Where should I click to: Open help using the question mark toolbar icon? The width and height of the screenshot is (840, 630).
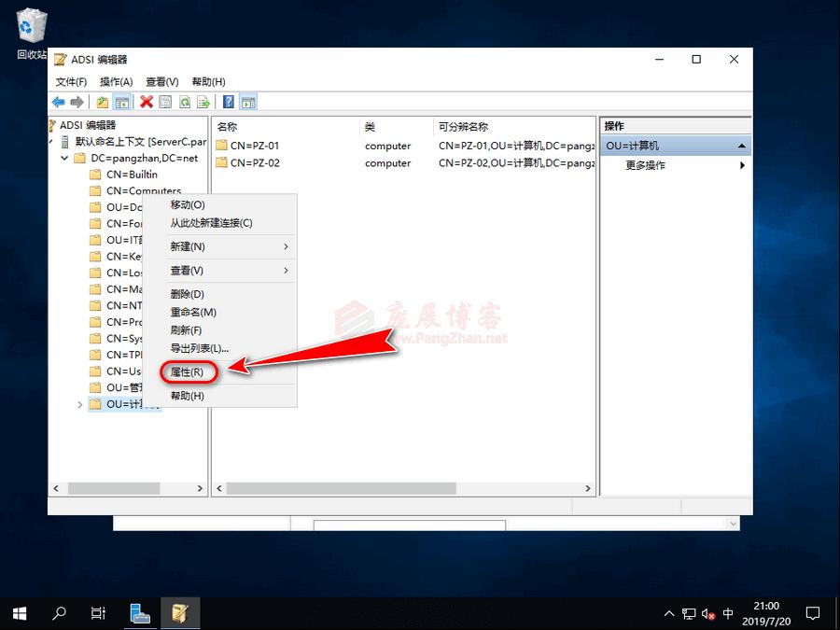pyautogui.click(x=227, y=102)
